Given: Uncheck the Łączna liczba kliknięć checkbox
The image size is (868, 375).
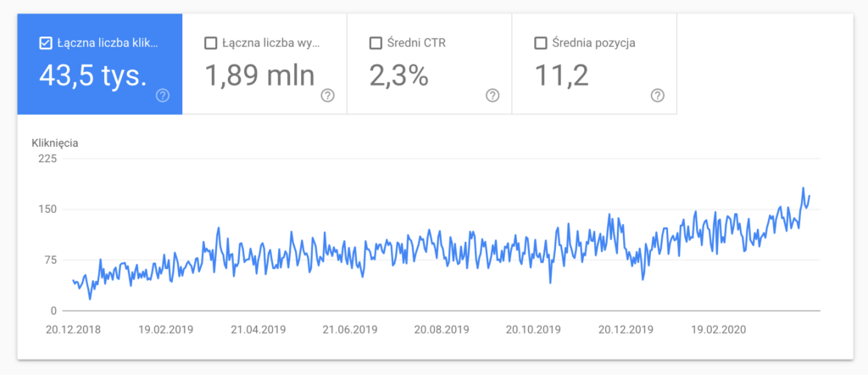Looking at the screenshot, I should click(46, 43).
